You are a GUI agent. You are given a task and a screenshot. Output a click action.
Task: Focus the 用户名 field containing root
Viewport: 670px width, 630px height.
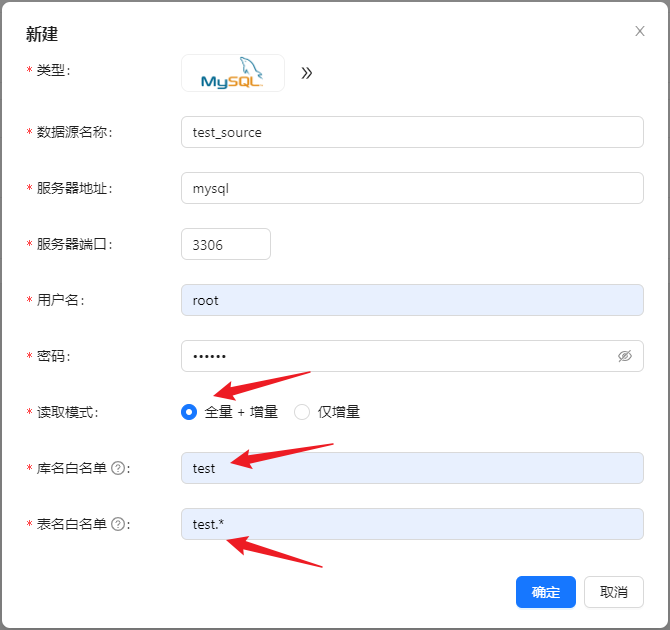point(411,300)
